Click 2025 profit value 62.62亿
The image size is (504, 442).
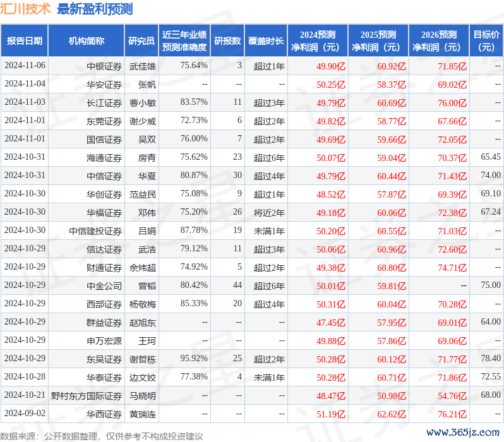[x=392, y=414]
